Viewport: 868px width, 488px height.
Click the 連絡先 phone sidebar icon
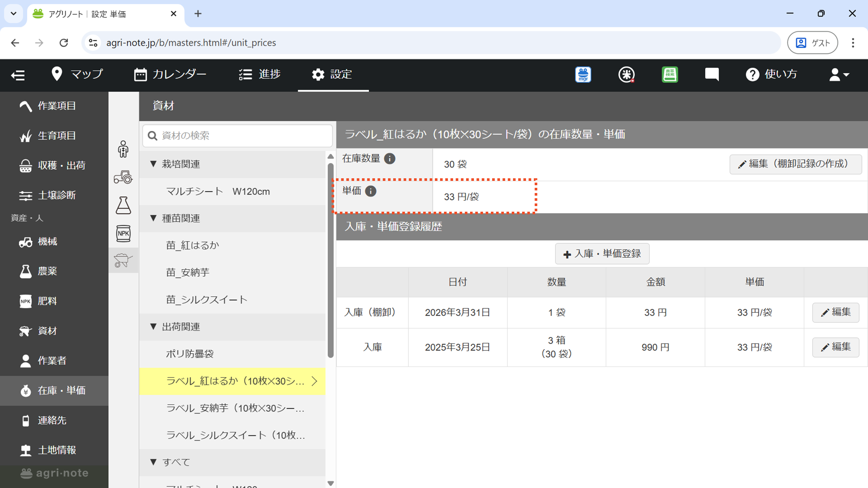pyautogui.click(x=26, y=420)
